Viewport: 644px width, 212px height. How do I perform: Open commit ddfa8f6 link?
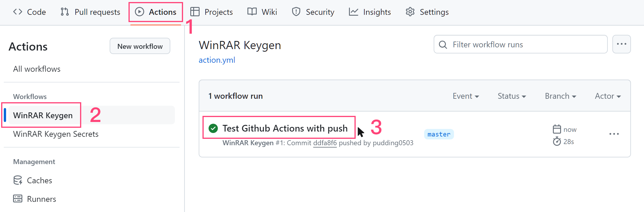coord(325,143)
